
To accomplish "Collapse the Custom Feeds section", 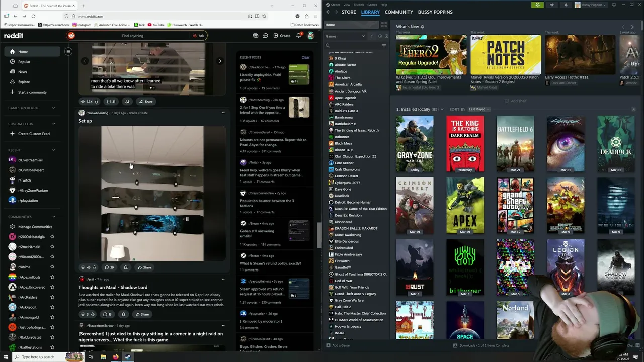I will click(54, 124).
